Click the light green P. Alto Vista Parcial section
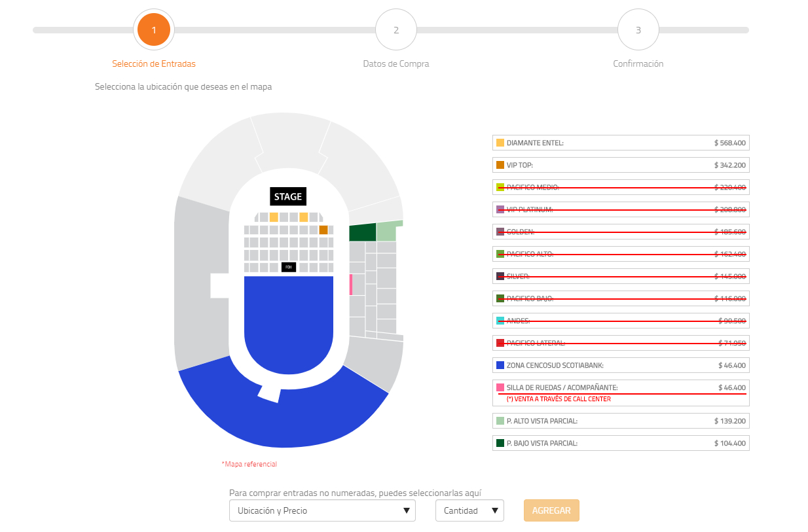808x532 pixels. [387, 232]
